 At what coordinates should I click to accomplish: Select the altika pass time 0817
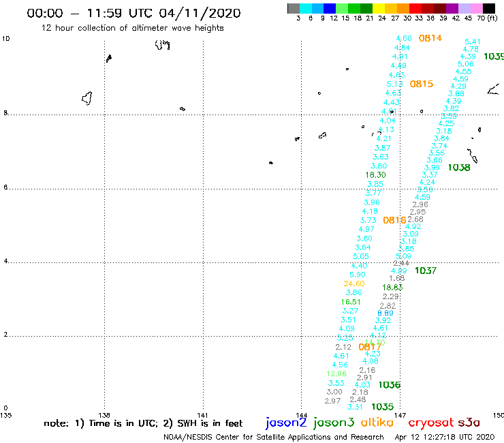pos(370,347)
